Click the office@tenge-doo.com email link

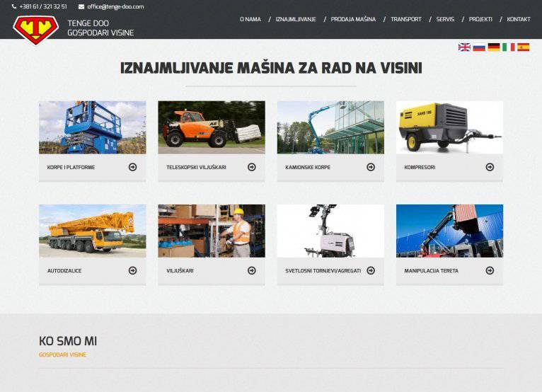pyautogui.click(x=115, y=6)
